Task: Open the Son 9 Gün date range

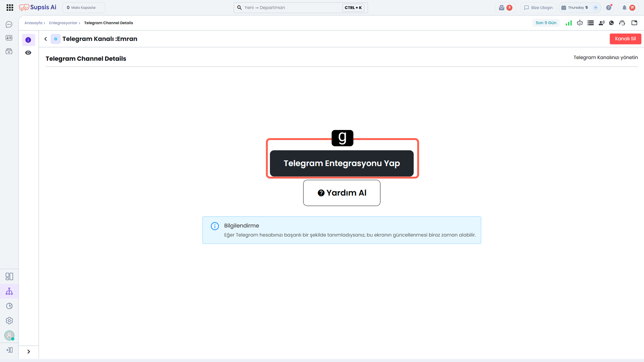Action: pyautogui.click(x=546, y=23)
